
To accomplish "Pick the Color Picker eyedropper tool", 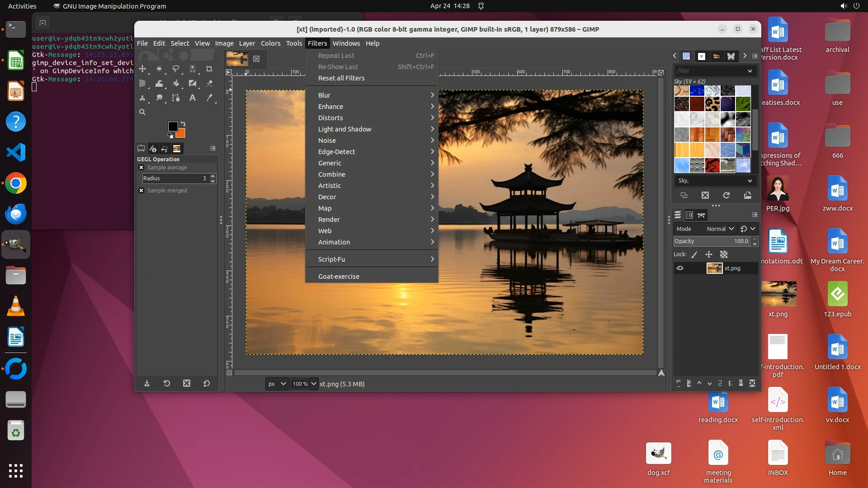I will [x=209, y=98].
